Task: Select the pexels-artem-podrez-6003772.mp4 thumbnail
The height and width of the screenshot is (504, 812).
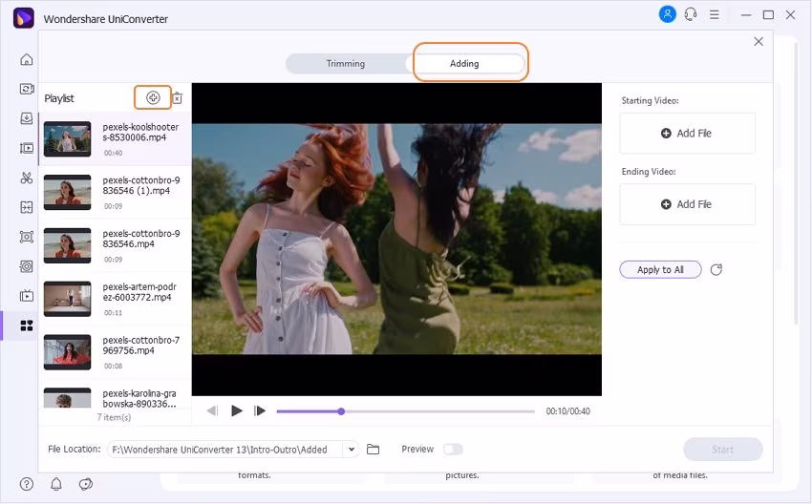Action: pyautogui.click(x=67, y=299)
